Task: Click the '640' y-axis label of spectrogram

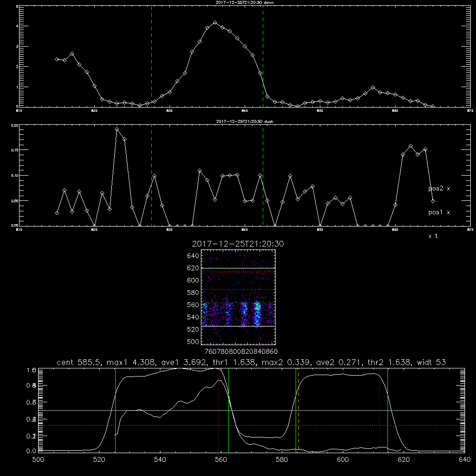Action: [193, 256]
